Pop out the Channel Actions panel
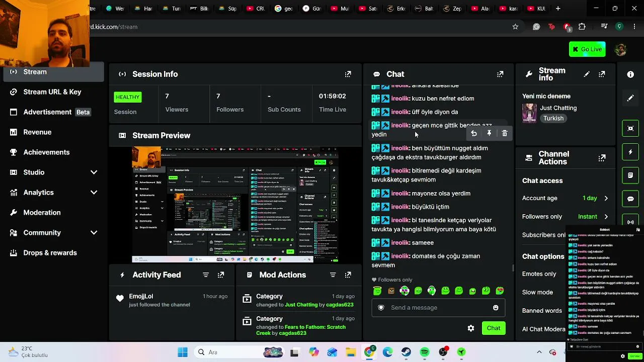The height and width of the screenshot is (362, 644). coord(602,158)
